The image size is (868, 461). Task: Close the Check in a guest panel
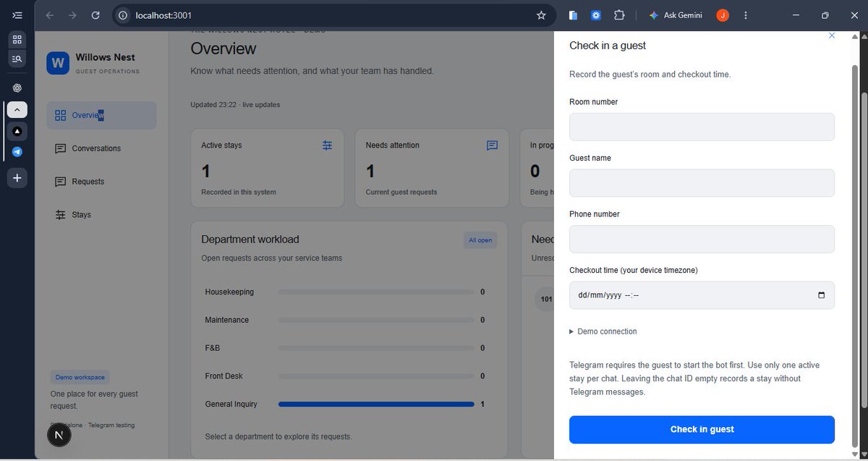pos(832,35)
